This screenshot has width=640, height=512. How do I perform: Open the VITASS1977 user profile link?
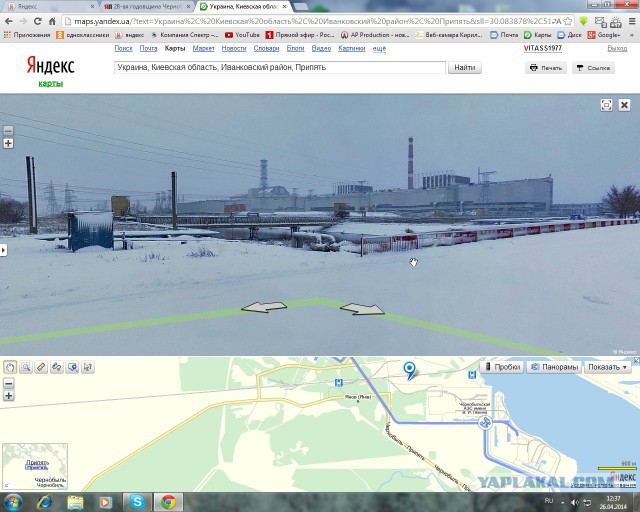542,48
